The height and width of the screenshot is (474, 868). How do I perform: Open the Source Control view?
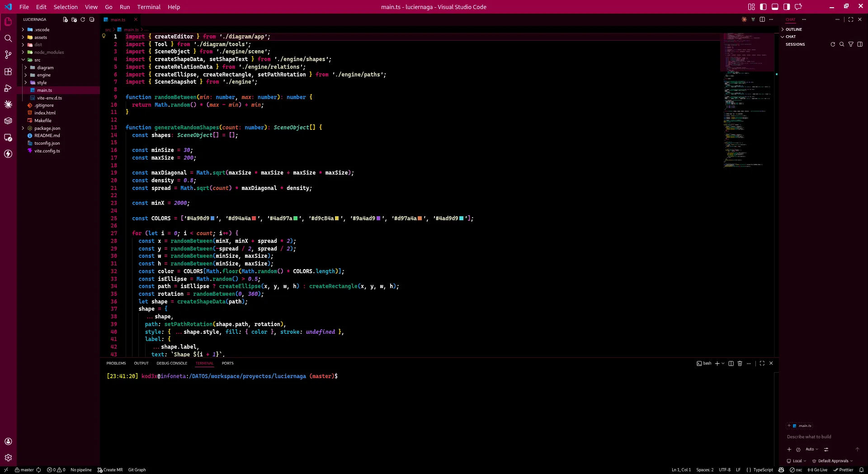(x=8, y=55)
